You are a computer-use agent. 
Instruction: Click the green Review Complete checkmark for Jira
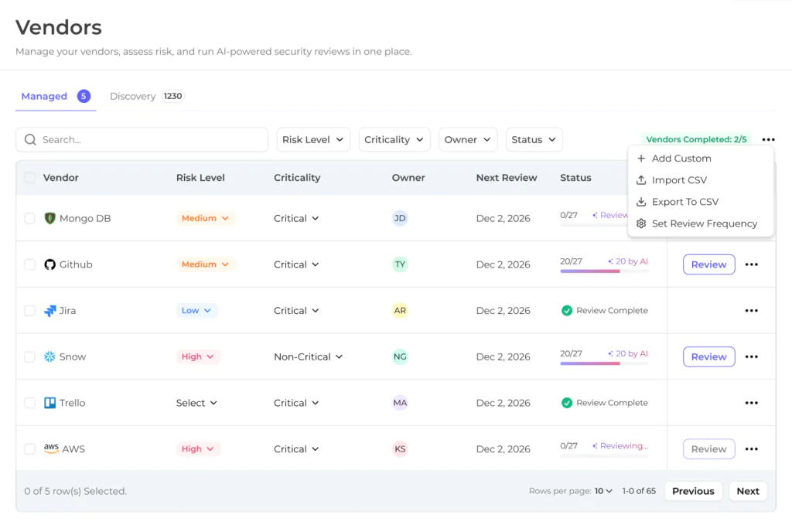(567, 310)
